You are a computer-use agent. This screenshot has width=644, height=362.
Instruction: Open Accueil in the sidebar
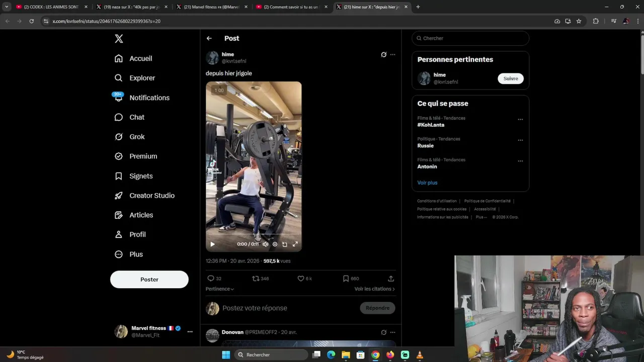click(x=133, y=58)
